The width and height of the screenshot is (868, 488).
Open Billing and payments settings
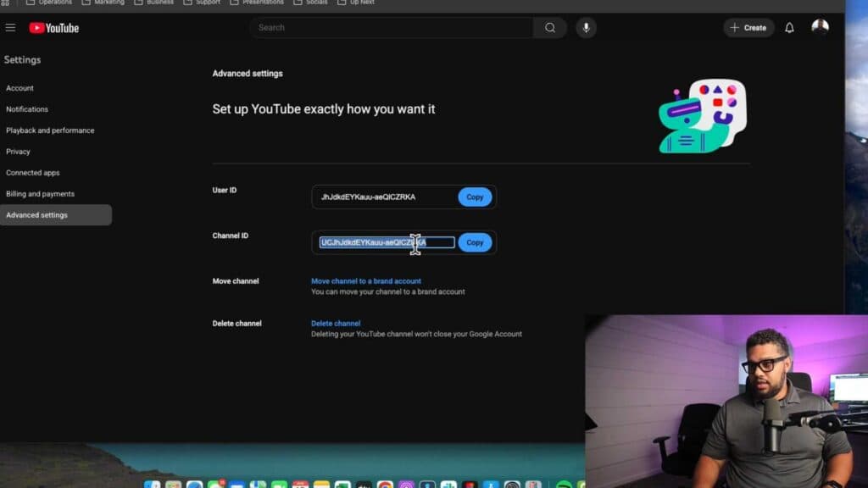41,194
